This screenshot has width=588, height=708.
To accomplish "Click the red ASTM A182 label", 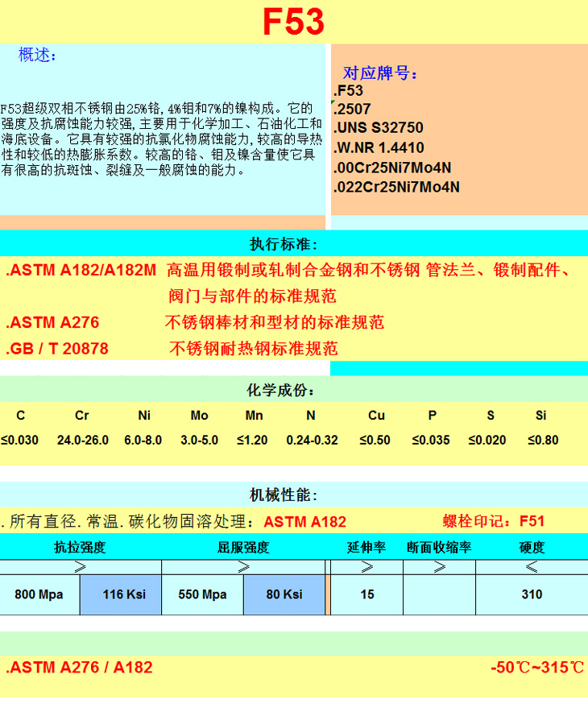I will pos(304,522).
